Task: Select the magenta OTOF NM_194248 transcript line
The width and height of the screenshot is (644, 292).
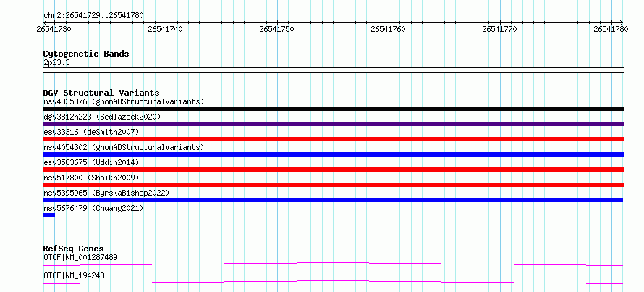Action: point(333,282)
